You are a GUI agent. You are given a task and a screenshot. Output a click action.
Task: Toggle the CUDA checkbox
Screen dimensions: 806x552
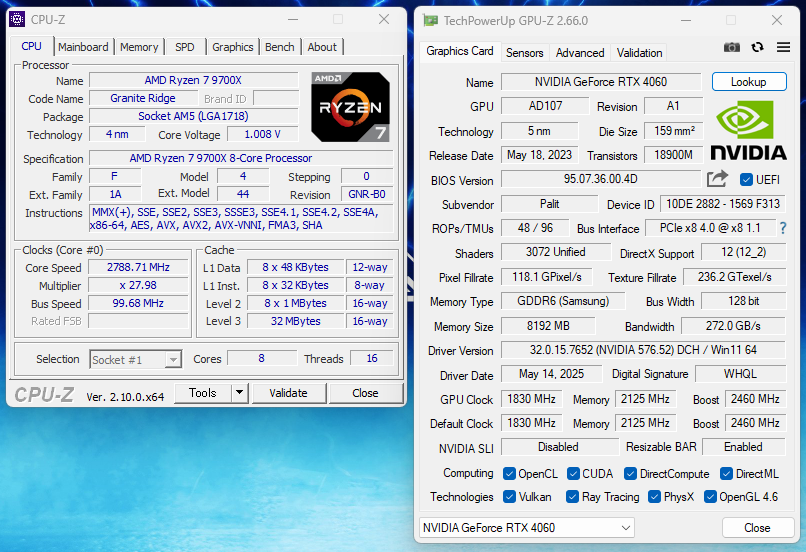[575, 474]
